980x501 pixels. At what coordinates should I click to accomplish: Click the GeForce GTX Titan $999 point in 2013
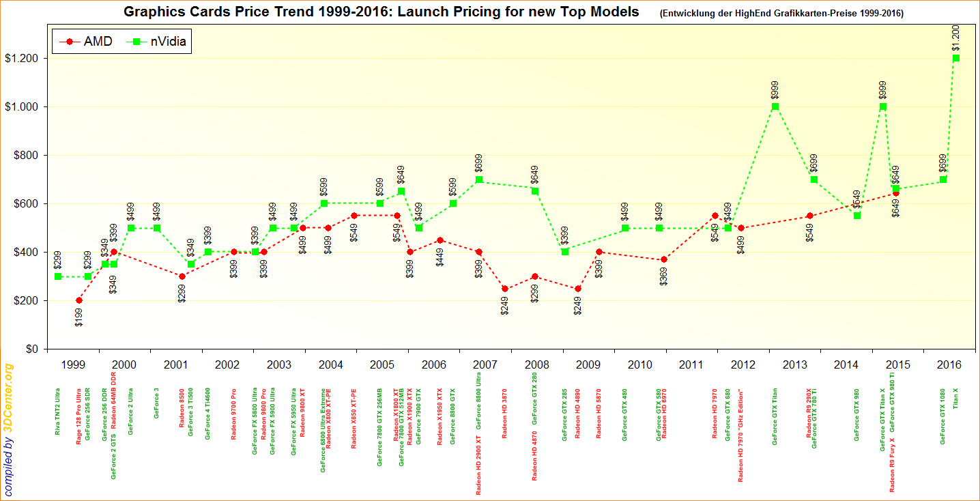point(775,106)
